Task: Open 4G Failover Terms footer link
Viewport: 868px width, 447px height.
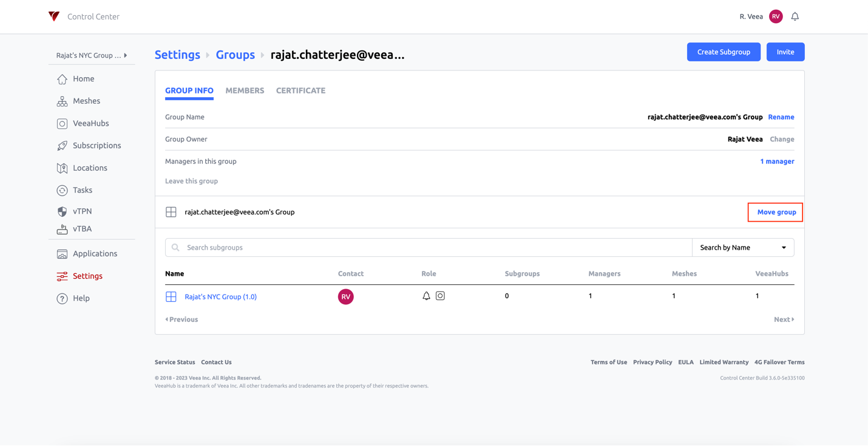Action: [x=779, y=362]
